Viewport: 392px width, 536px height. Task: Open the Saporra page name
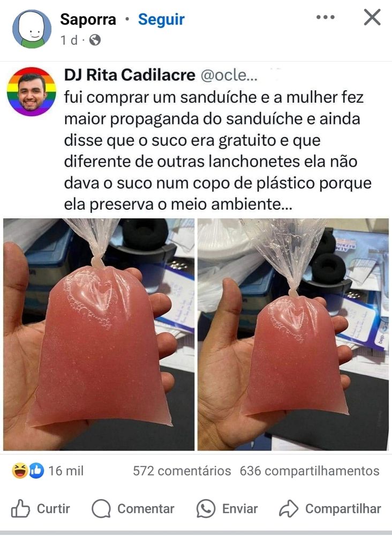pos(88,19)
